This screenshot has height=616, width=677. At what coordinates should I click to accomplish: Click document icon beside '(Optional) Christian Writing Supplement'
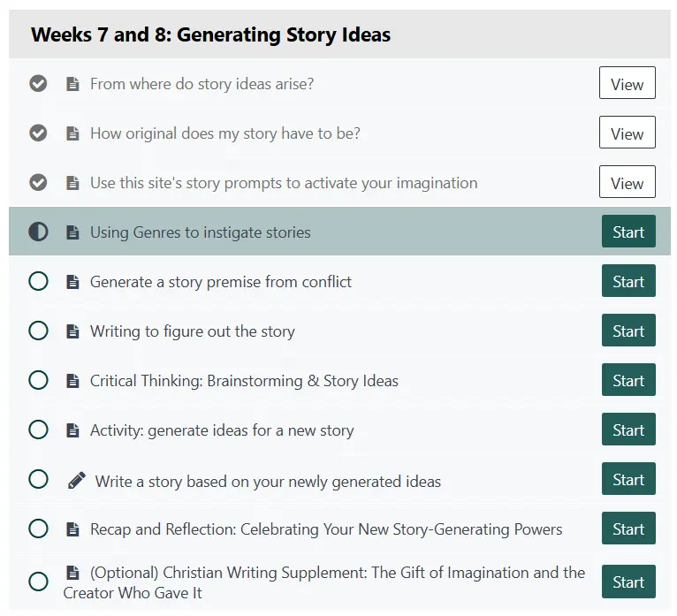pos(72,573)
